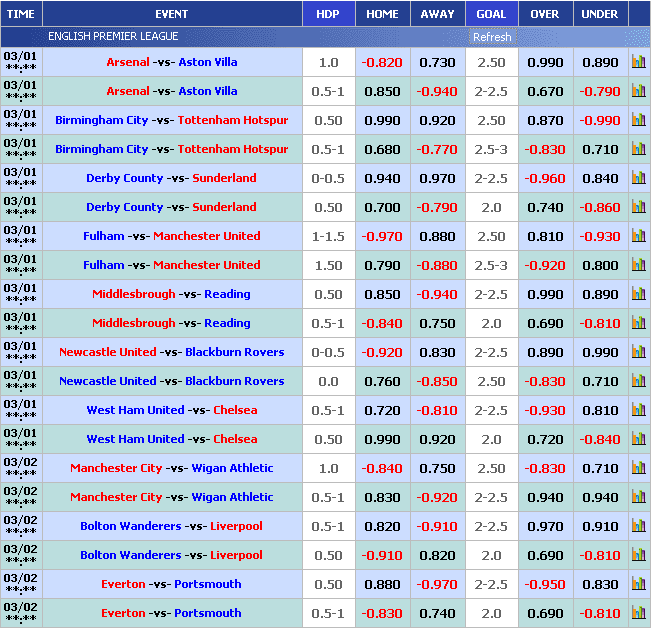Pick home odds 0.820 for Bolton 0.5-1 row
Screen dimensions: 651x628
(x=382, y=526)
